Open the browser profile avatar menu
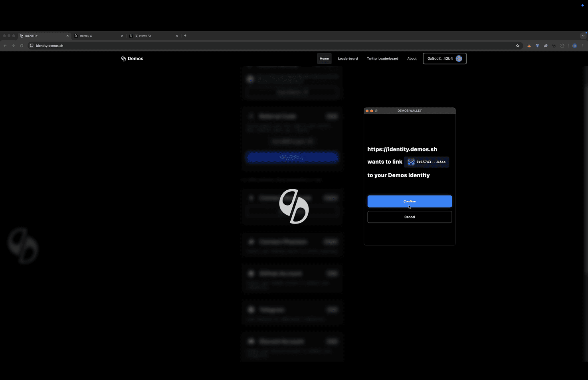 coord(574,46)
